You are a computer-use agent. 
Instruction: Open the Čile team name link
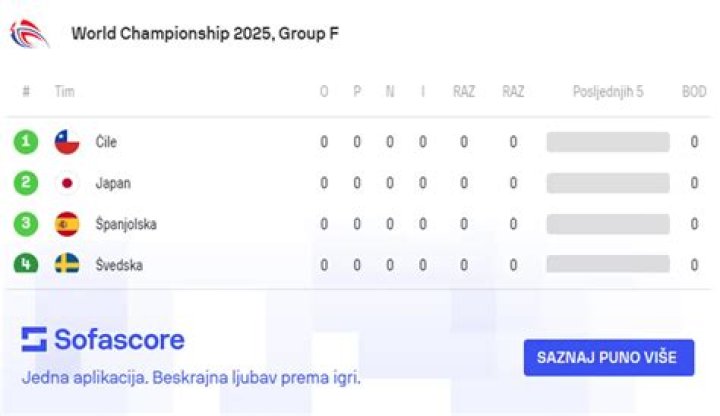(106, 142)
